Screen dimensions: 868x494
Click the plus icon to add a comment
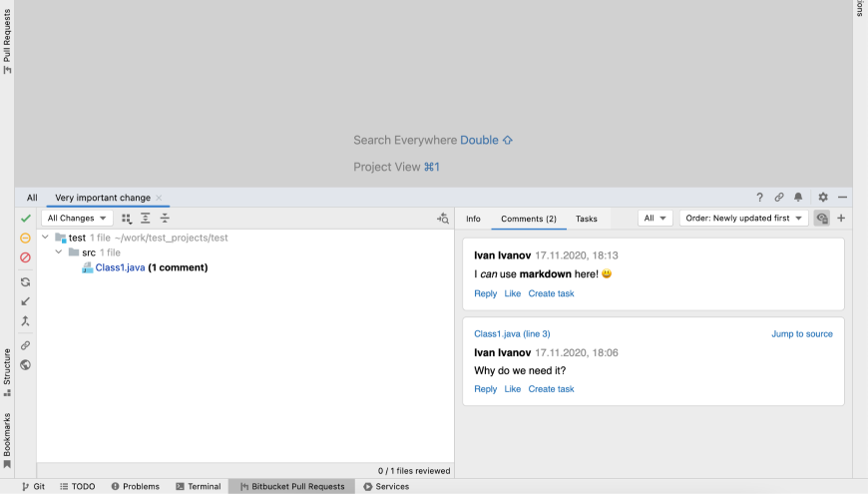841,218
